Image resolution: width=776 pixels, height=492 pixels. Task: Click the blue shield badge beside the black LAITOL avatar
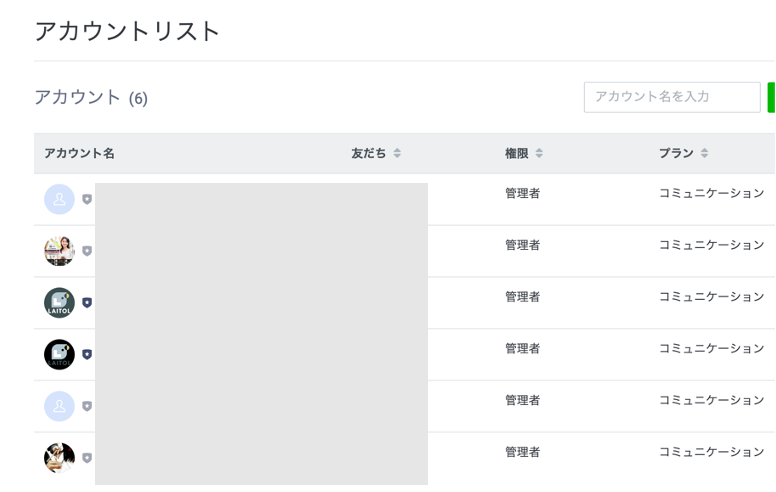point(87,354)
